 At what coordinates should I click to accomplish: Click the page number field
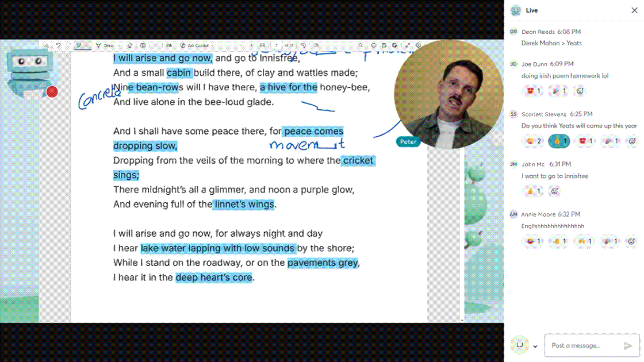click(x=277, y=45)
